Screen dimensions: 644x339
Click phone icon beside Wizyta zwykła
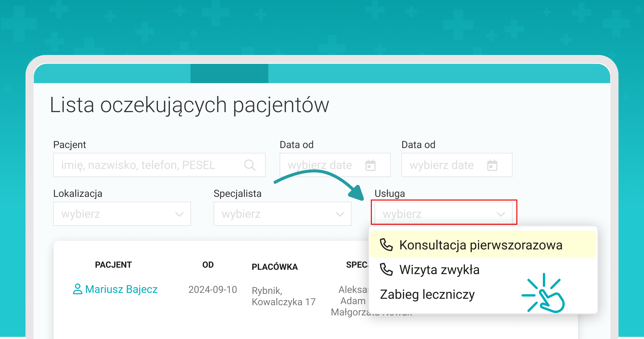point(386,269)
